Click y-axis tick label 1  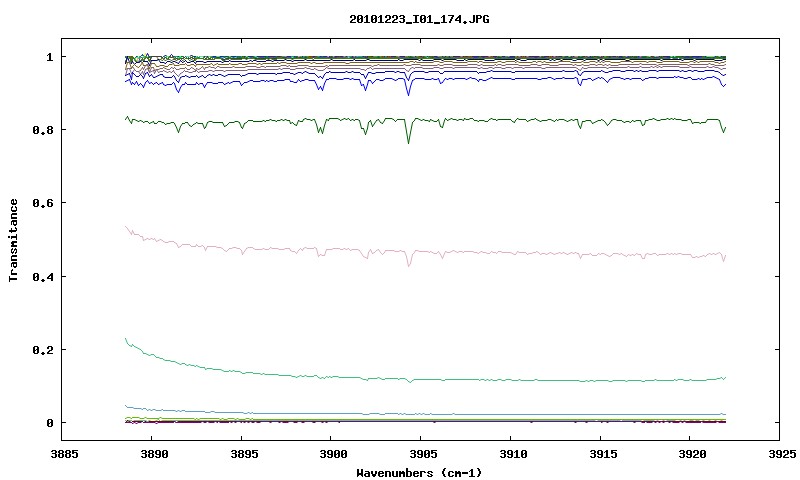click(49, 57)
